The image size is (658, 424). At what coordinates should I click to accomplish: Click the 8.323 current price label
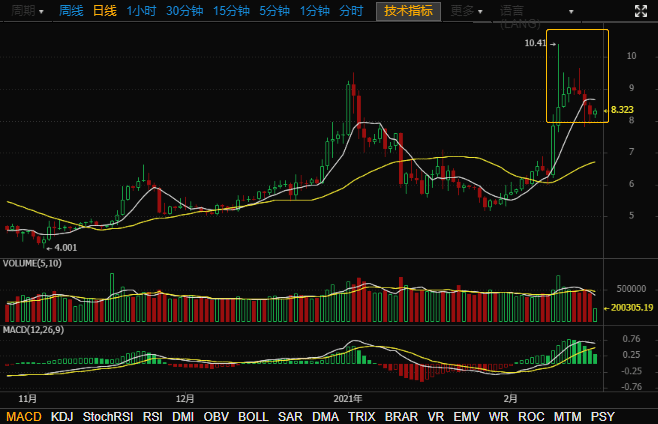coord(622,110)
